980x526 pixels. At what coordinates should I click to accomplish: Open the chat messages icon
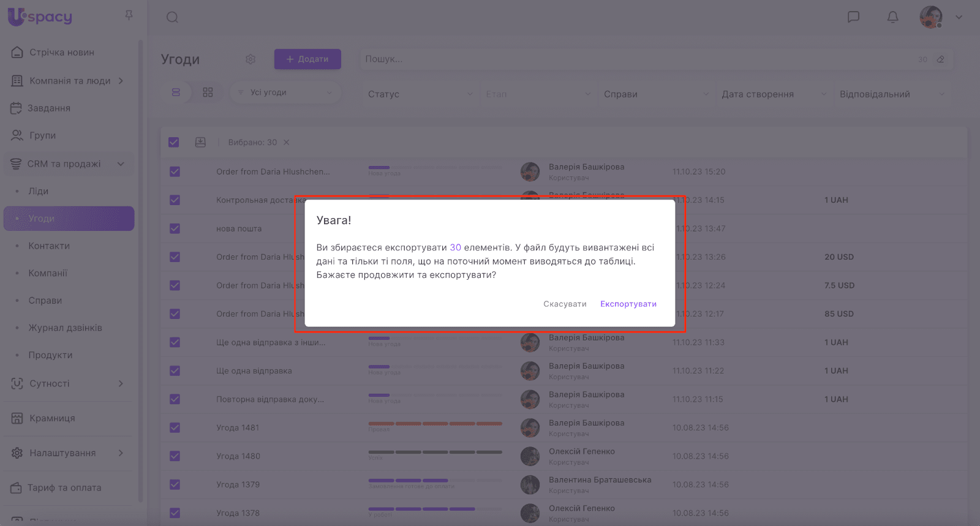pyautogui.click(x=853, y=17)
